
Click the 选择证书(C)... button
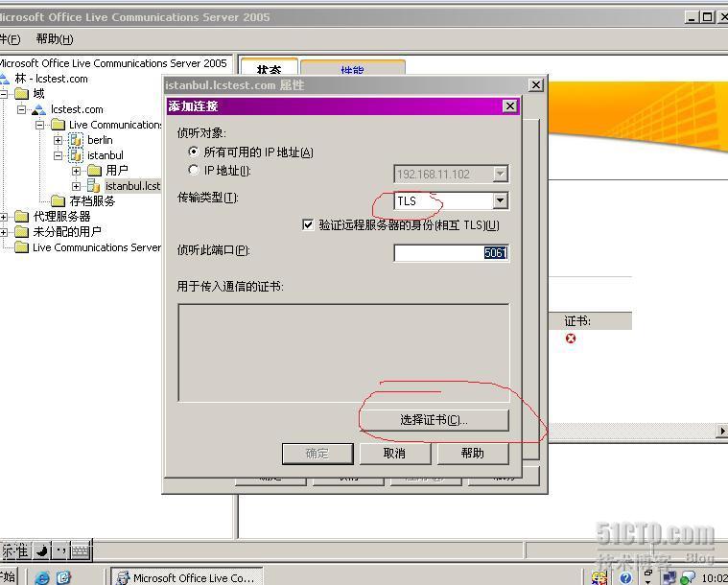[x=434, y=420]
